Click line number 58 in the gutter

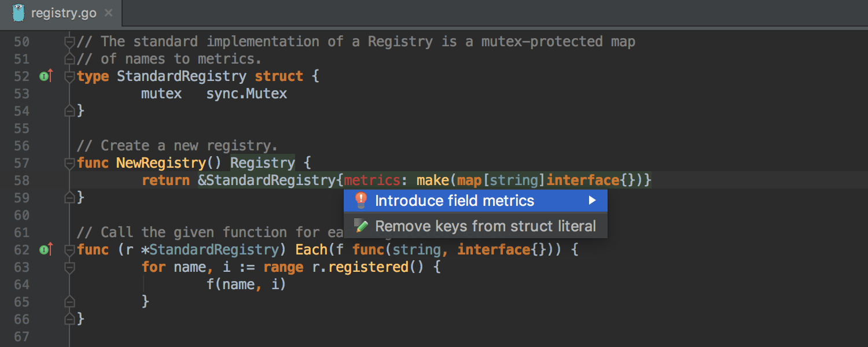[x=21, y=180]
